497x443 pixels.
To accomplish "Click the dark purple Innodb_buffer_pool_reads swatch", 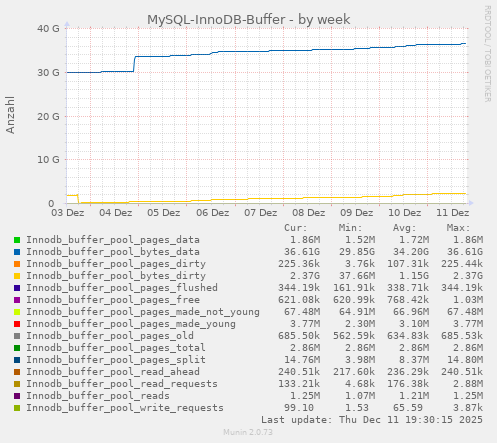I will click(x=17, y=396).
